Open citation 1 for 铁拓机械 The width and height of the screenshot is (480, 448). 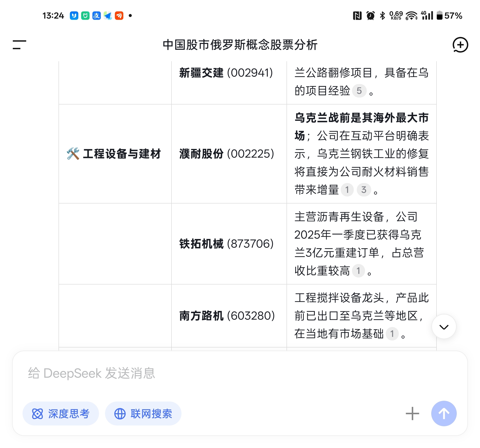tap(358, 271)
